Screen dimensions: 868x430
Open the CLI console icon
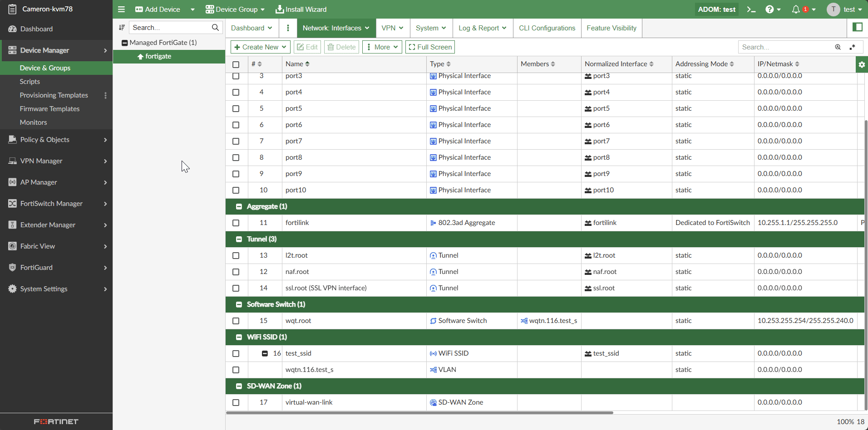click(x=751, y=9)
